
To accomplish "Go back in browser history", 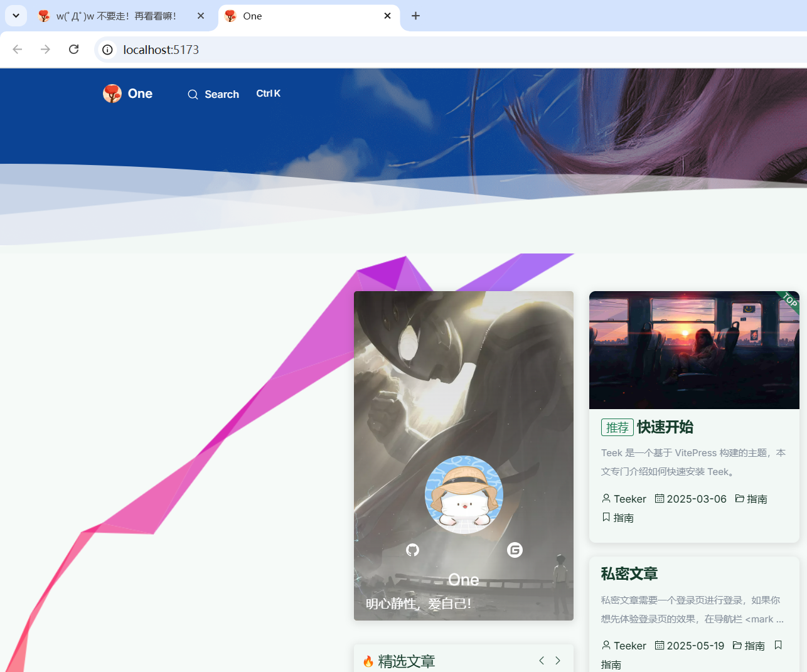I will (x=18, y=50).
